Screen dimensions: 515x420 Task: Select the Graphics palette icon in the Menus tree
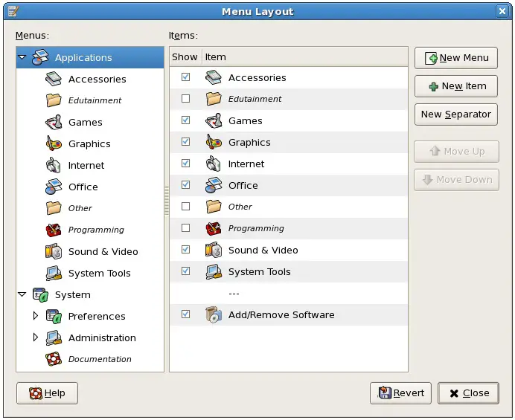pyautogui.click(x=54, y=144)
